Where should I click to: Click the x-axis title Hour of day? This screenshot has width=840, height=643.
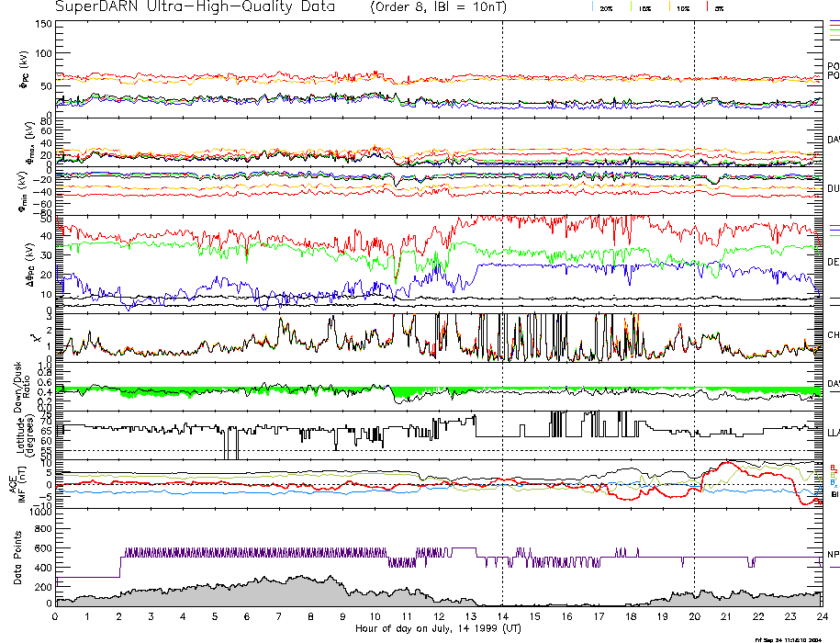click(439, 628)
